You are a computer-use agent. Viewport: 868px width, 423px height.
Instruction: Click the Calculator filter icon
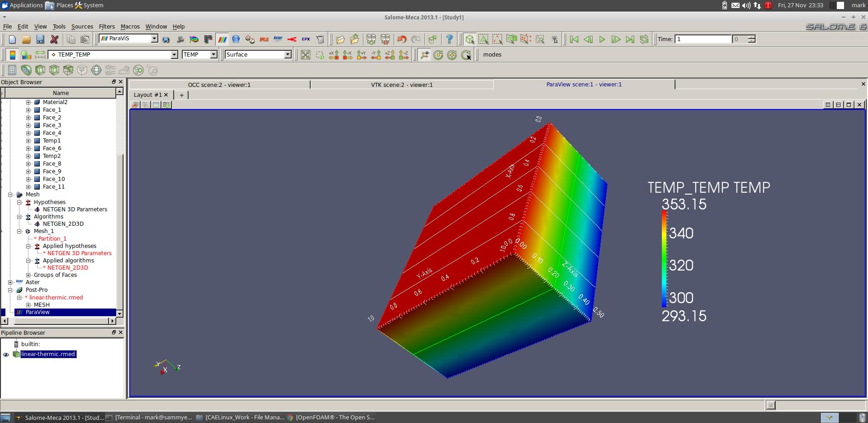pos(12,70)
